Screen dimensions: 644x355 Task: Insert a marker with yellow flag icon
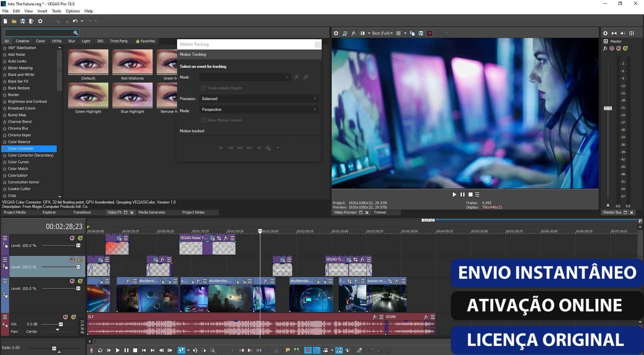click(287, 350)
